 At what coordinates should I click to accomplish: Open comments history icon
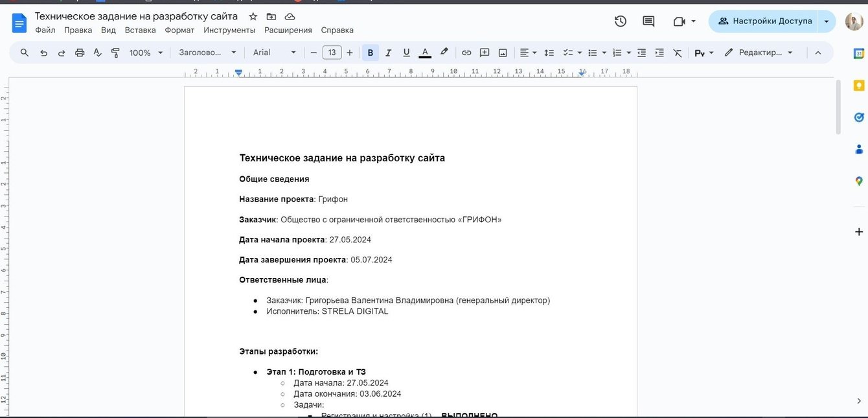pyautogui.click(x=648, y=21)
